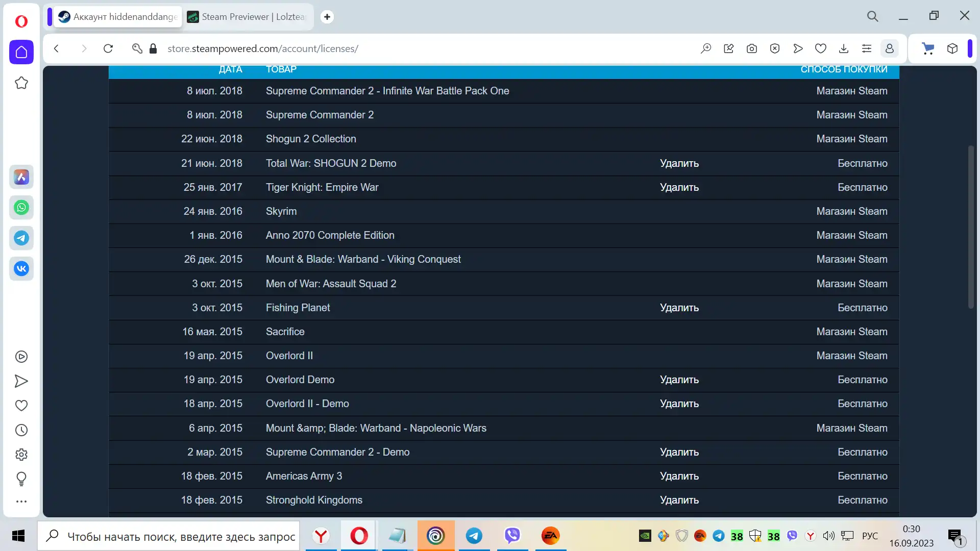The image size is (980, 551).
Task: Click the СПОСОБ ПОКУПКИ column header
Action: (x=844, y=69)
